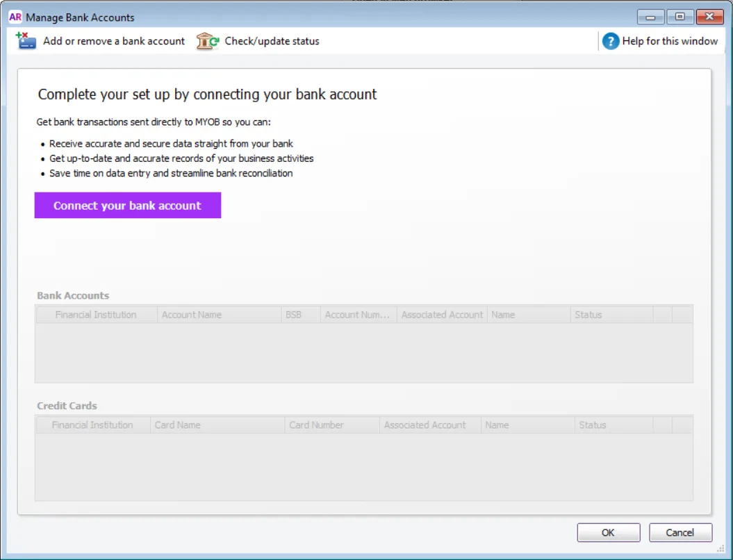733x560 pixels.
Task: Click the blue Help question mark icon
Action: (x=610, y=41)
